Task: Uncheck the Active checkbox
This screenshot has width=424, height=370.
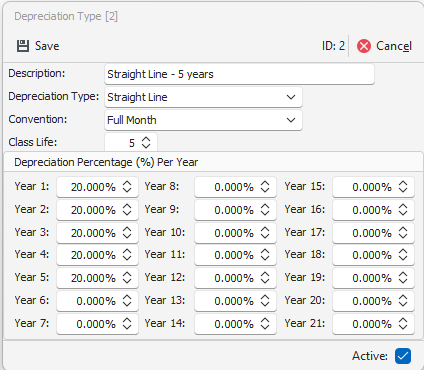Action: click(x=403, y=356)
